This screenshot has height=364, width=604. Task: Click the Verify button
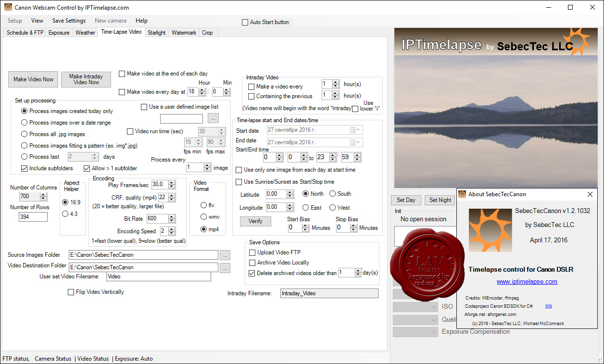pos(255,221)
